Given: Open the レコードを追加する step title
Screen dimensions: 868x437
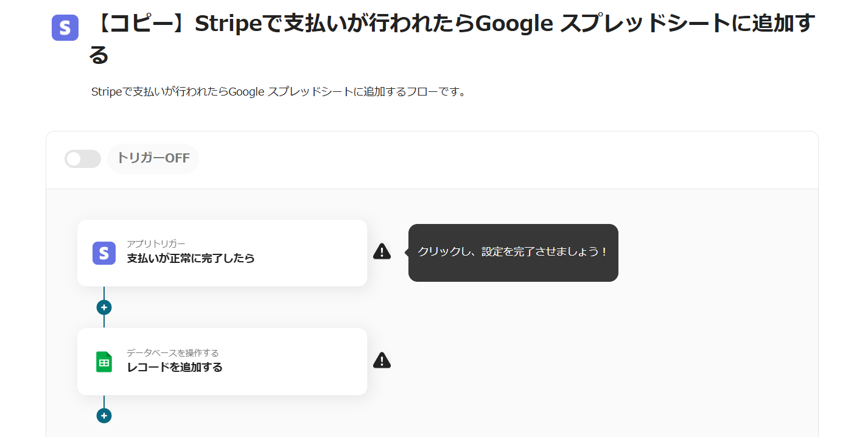Looking at the screenshot, I should (175, 367).
